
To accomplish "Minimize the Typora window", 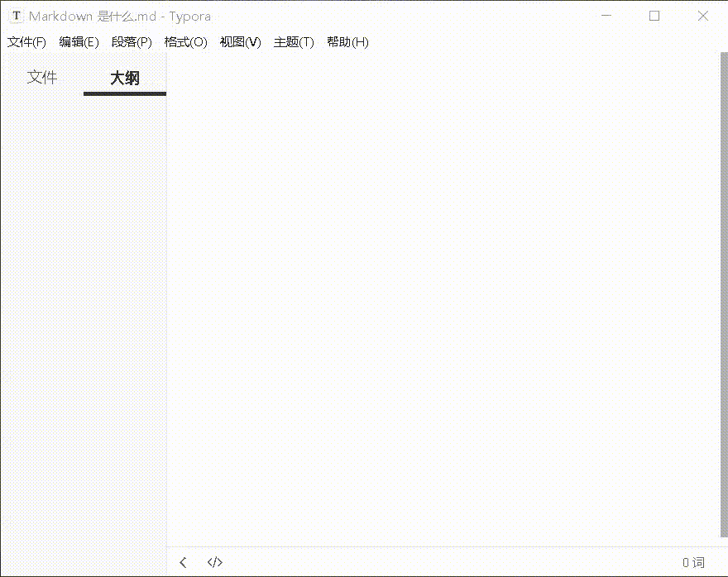I will 606,15.
